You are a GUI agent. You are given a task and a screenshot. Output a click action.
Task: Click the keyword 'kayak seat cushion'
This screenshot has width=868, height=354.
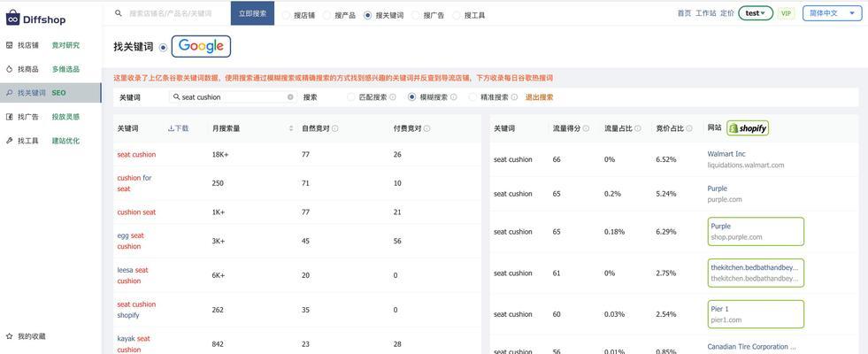point(134,344)
